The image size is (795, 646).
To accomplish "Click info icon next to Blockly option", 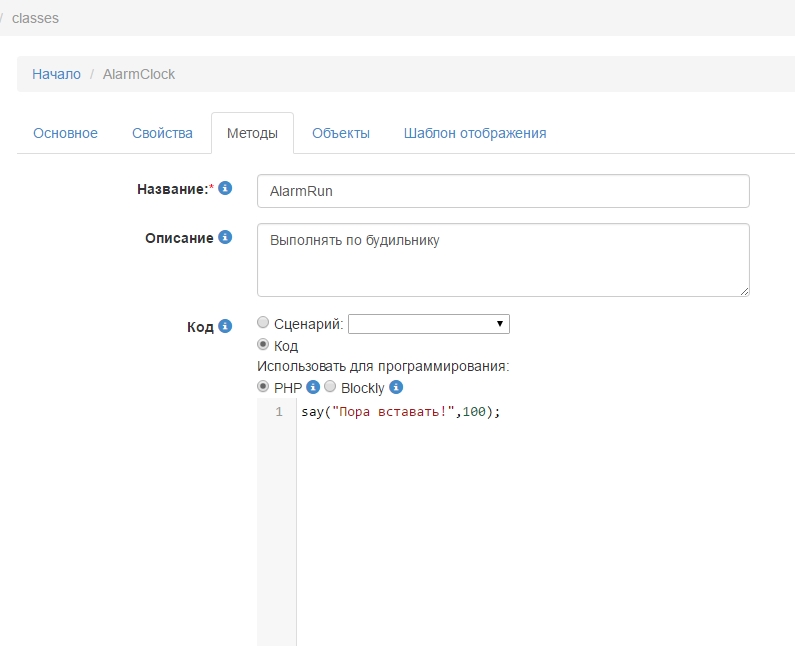I will click(396, 387).
